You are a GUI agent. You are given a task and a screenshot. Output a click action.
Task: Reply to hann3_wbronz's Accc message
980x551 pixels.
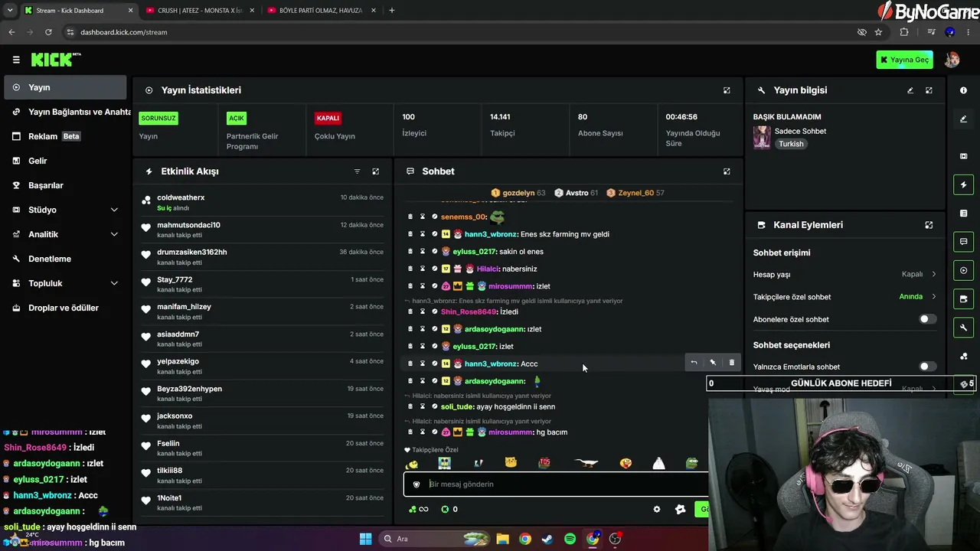(x=694, y=363)
